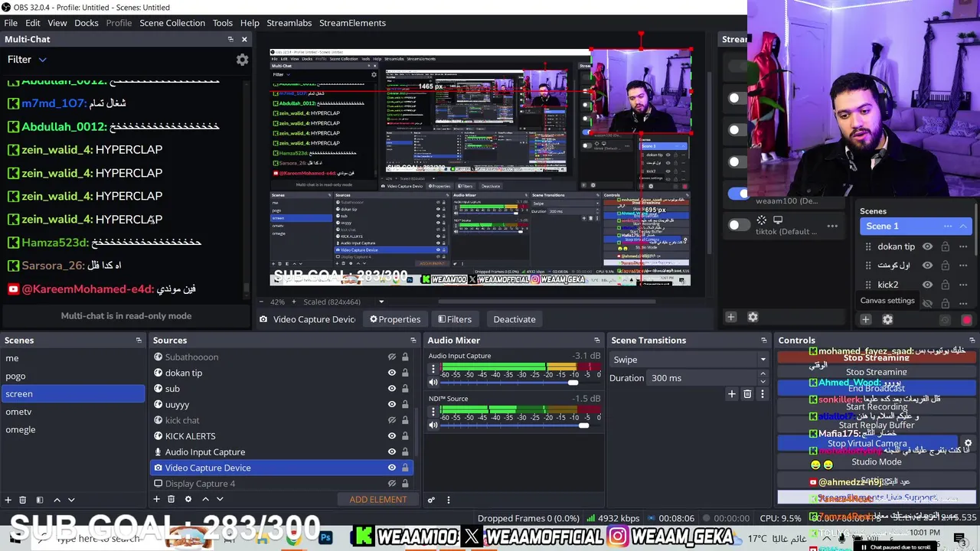Viewport: 980px width, 551px height.
Task: Adjust the Duration 300 ms spinner arrows
Action: 763,378
